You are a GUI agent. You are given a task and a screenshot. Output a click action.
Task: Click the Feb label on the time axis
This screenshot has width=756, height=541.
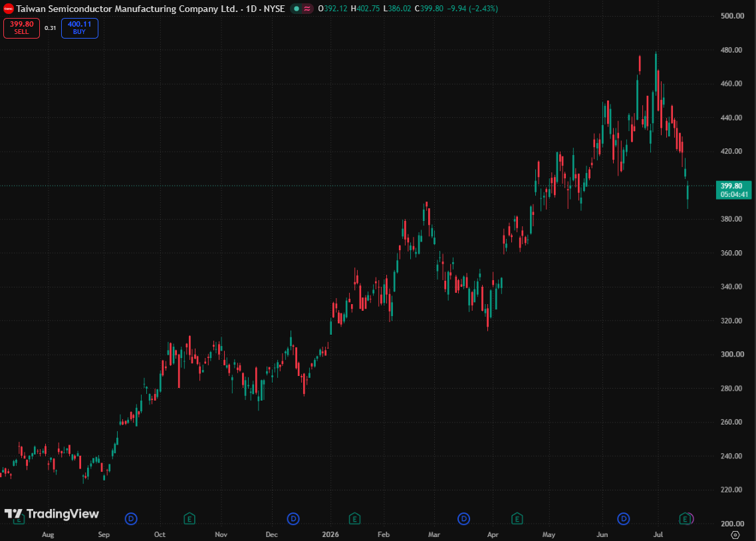tap(383, 535)
